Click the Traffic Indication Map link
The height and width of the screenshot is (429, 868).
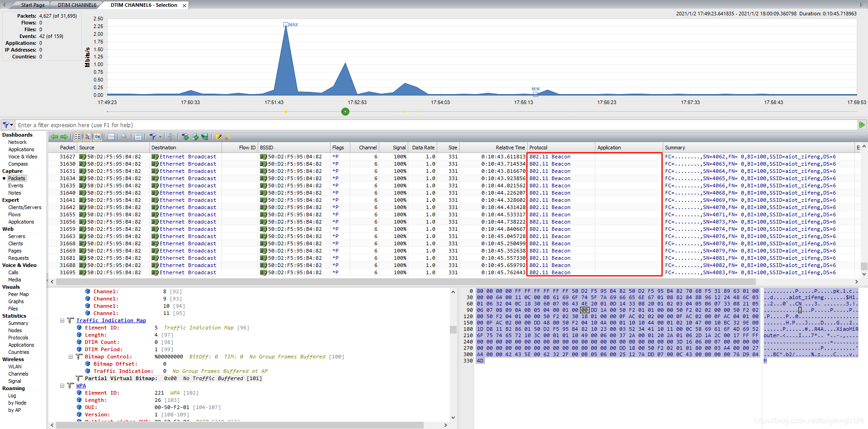(111, 320)
